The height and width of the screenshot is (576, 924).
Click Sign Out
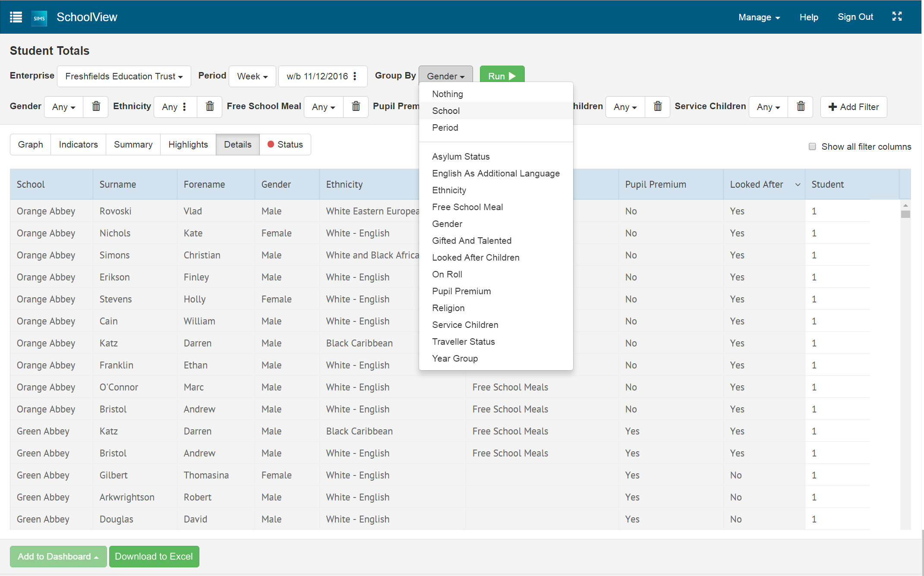pos(855,17)
